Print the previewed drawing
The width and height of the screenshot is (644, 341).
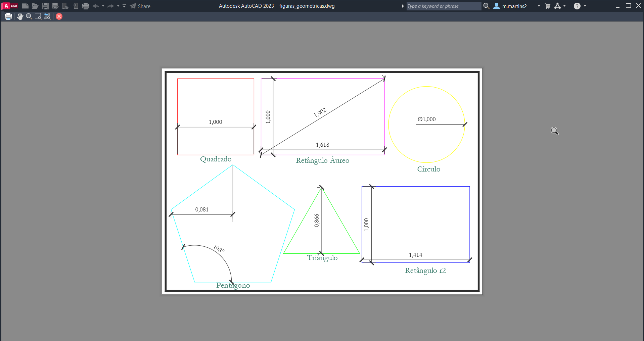click(x=8, y=16)
